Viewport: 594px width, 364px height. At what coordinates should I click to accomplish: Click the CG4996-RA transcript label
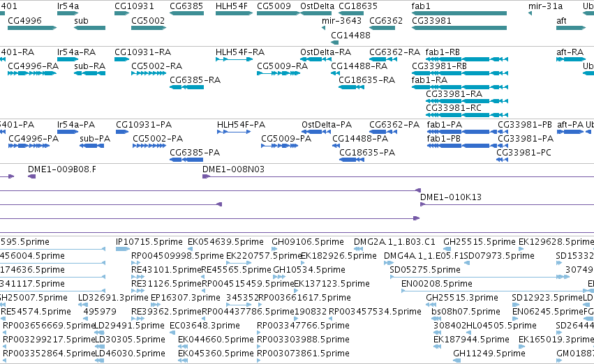[x=34, y=66]
